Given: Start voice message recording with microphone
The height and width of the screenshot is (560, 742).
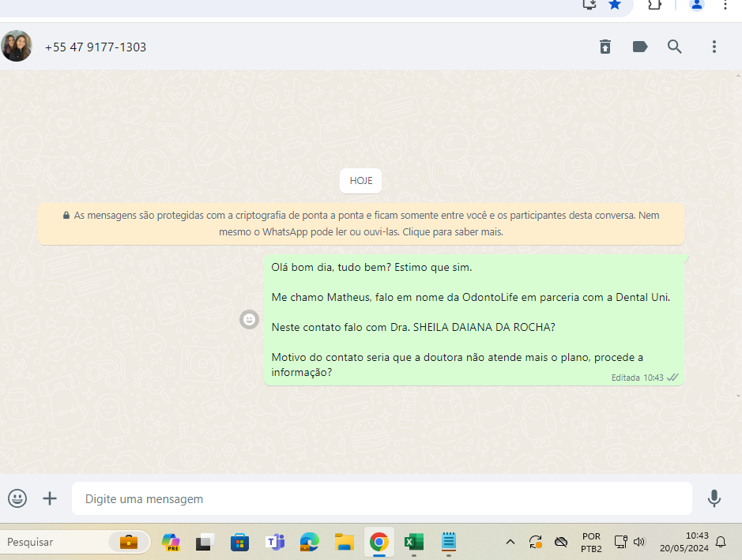Looking at the screenshot, I should point(714,498).
